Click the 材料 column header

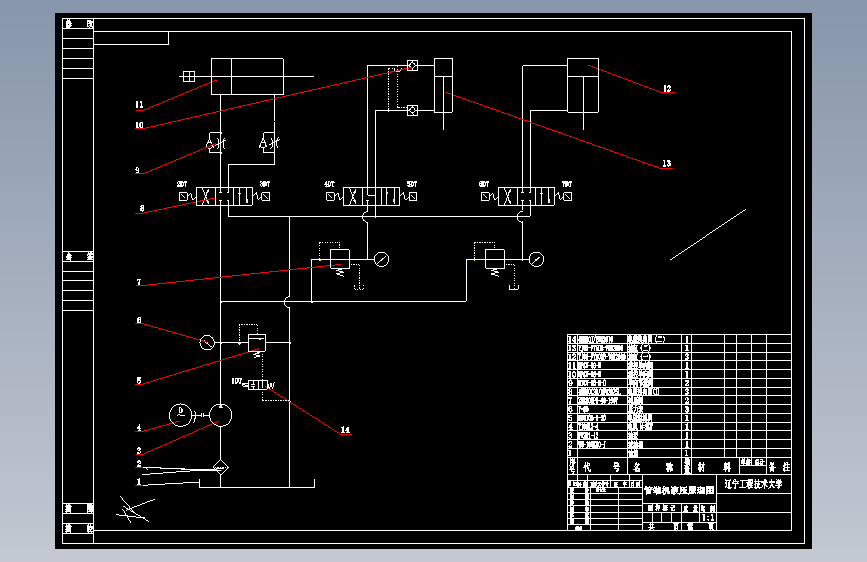(714, 467)
